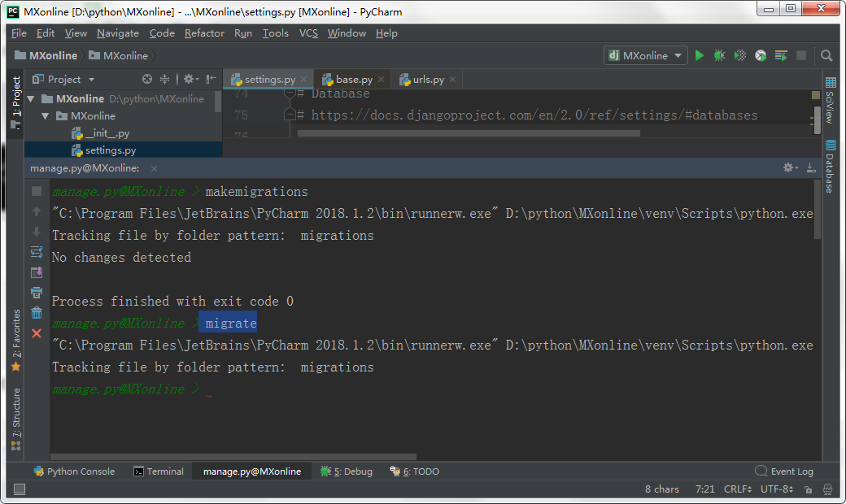Start debugging with the green bug icon

(x=719, y=55)
